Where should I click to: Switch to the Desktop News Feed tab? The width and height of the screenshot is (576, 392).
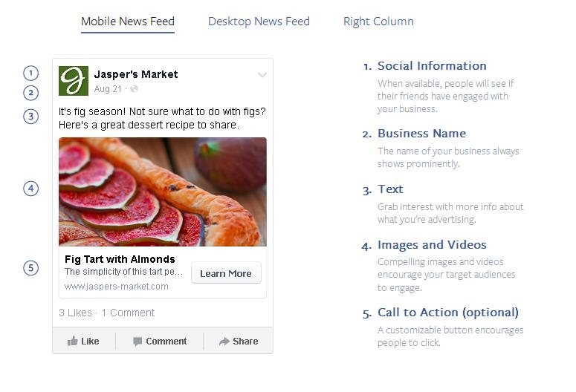coord(259,22)
